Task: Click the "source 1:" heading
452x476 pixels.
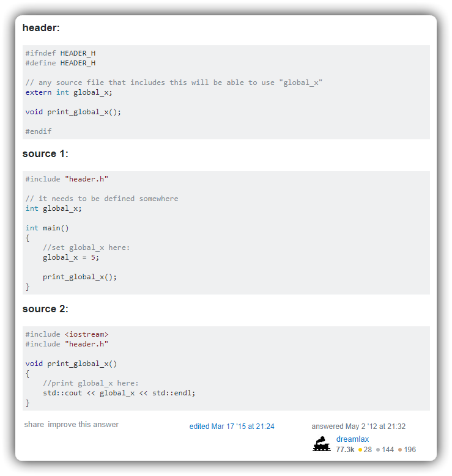Action: 45,153
